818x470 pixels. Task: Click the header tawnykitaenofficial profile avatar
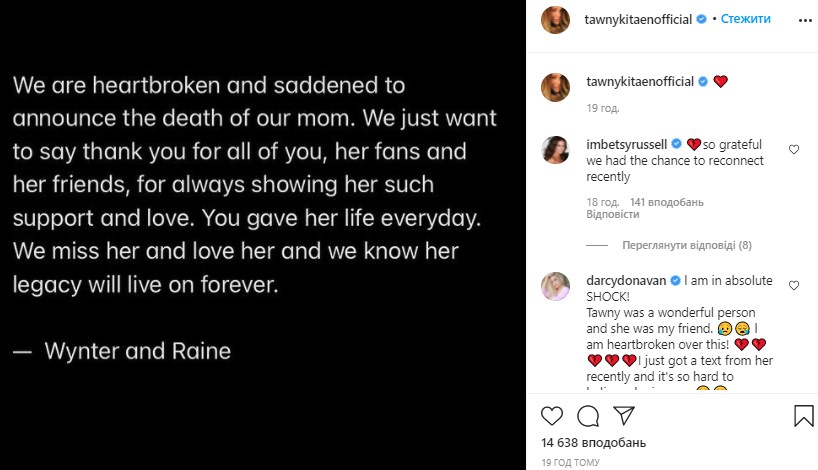tap(556, 19)
